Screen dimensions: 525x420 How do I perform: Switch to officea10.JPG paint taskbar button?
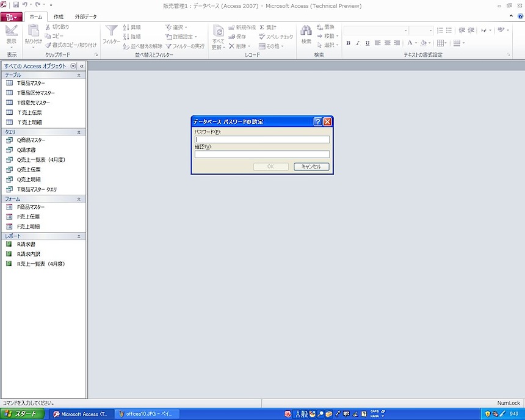click(x=146, y=415)
